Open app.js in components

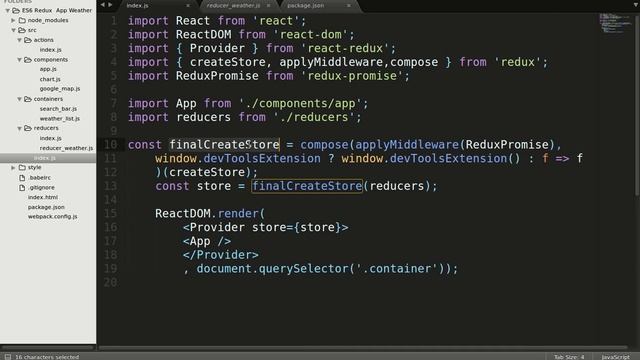(48, 69)
